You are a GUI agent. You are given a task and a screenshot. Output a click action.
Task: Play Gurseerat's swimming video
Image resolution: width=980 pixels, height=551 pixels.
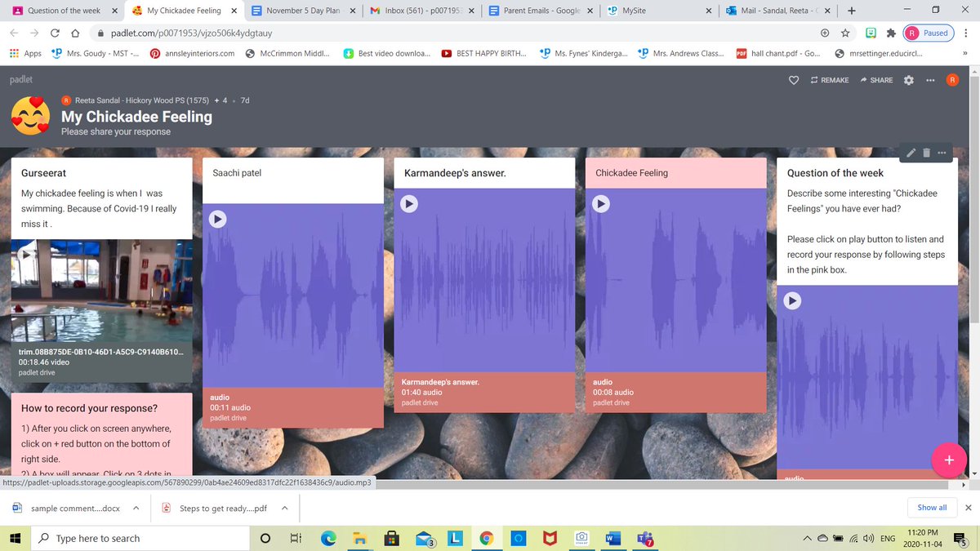(25, 254)
